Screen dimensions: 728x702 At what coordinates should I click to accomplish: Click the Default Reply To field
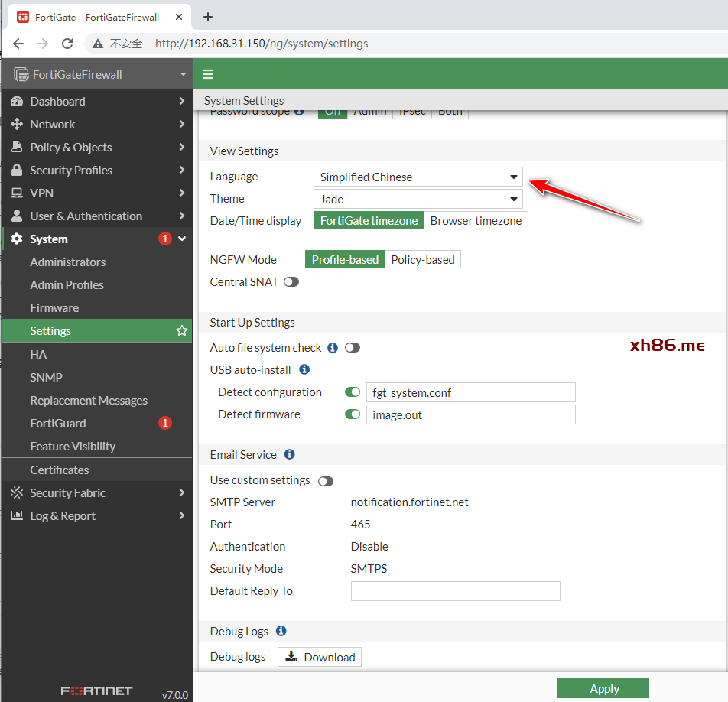tap(456, 591)
